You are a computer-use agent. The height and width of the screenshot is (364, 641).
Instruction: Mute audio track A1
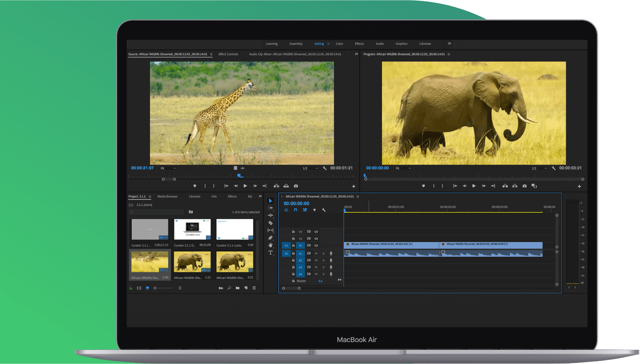(x=316, y=253)
